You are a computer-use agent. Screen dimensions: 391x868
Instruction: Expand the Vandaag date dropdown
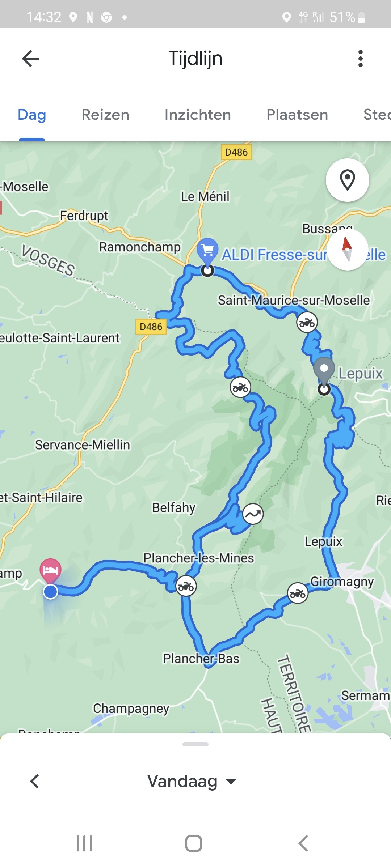click(x=192, y=781)
